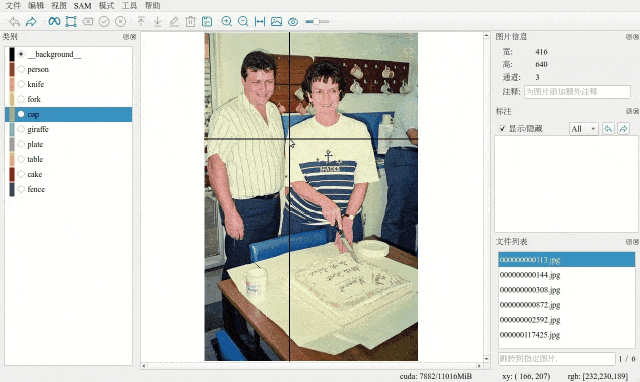Image resolution: width=640 pixels, height=382 pixels.
Task: Save annotations with the floppy disk icon
Action: [x=207, y=22]
